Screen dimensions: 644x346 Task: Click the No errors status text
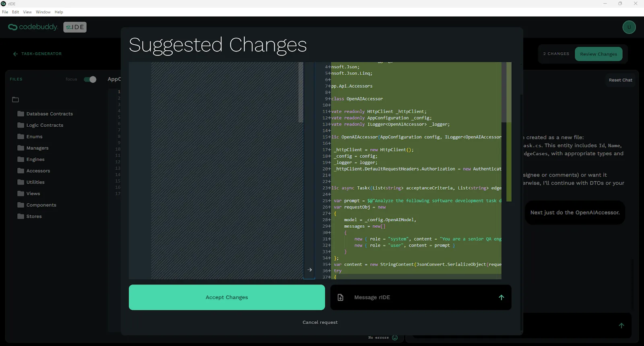coord(378,338)
